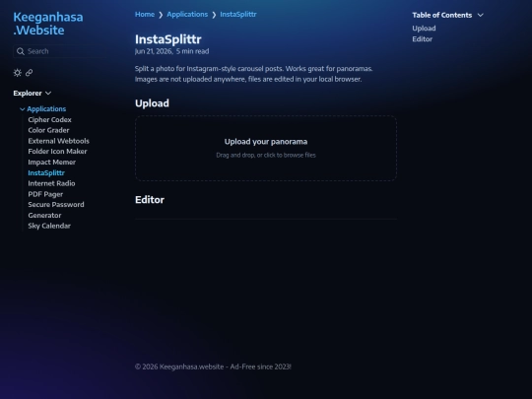Open Folder Icon Maker page
Screen dimensions: 532x399
coord(58,152)
